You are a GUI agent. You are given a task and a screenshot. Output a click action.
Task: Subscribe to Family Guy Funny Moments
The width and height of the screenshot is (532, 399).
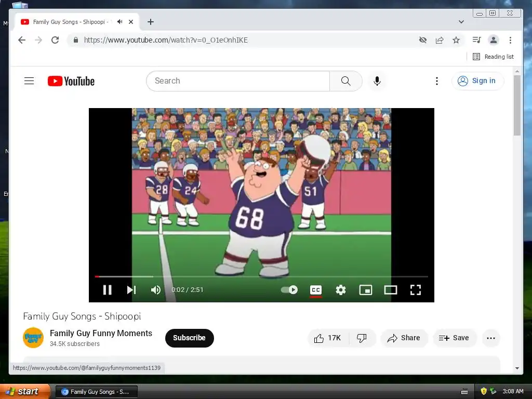189,338
